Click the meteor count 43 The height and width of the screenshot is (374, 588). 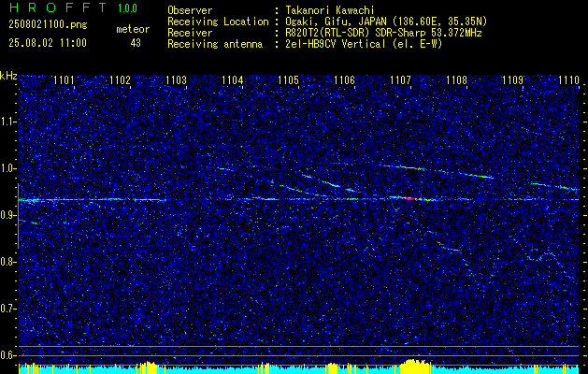click(x=136, y=43)
